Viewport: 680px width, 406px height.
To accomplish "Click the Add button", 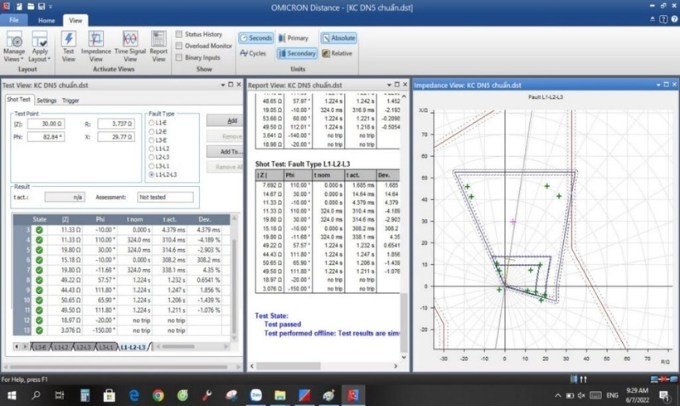I will pos(224,121).
